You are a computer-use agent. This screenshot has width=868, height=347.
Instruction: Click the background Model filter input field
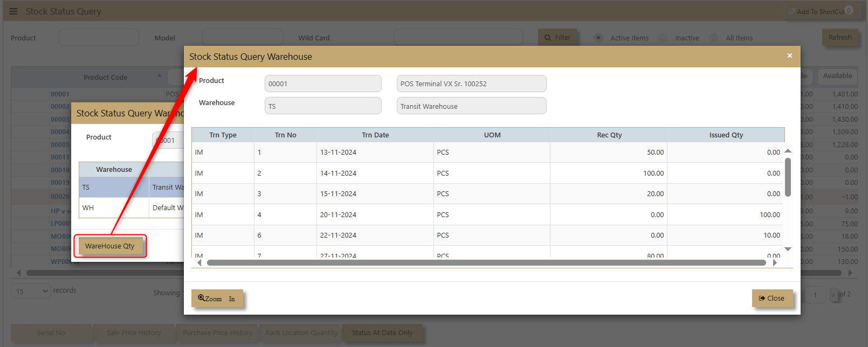[243, 38]
